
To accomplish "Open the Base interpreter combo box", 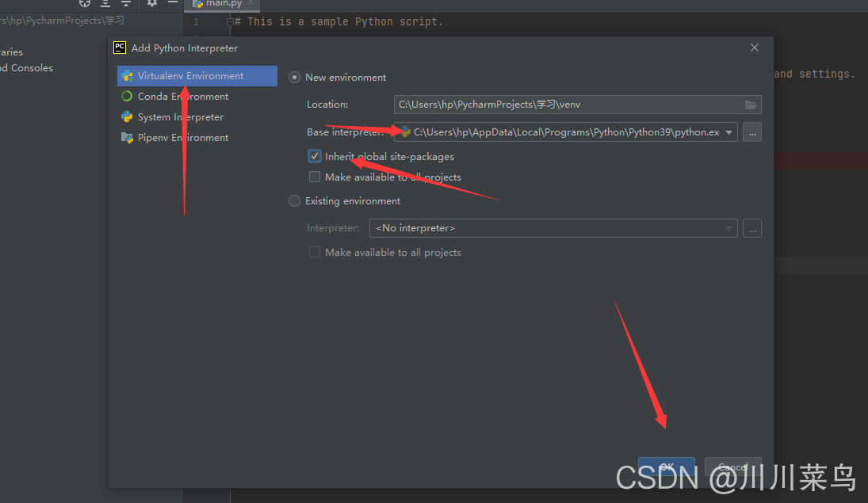I will (x=566, y=132).
